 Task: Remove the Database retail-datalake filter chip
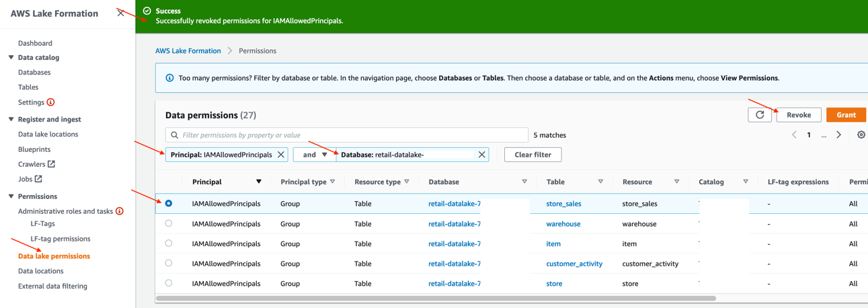[x=481, y=155]
